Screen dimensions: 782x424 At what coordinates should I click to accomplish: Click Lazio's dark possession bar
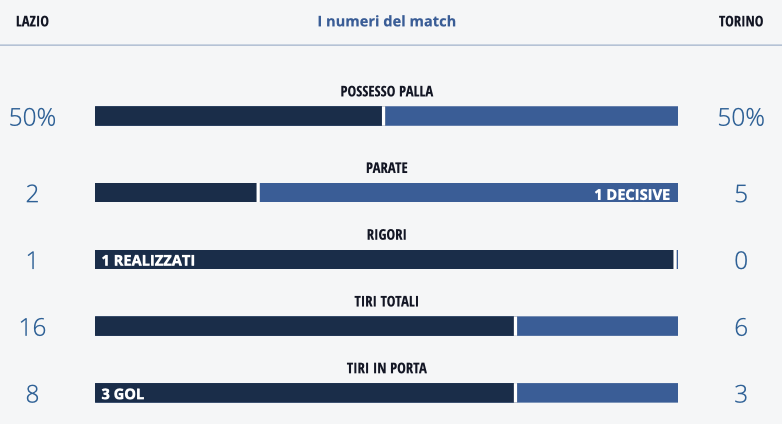238,116
